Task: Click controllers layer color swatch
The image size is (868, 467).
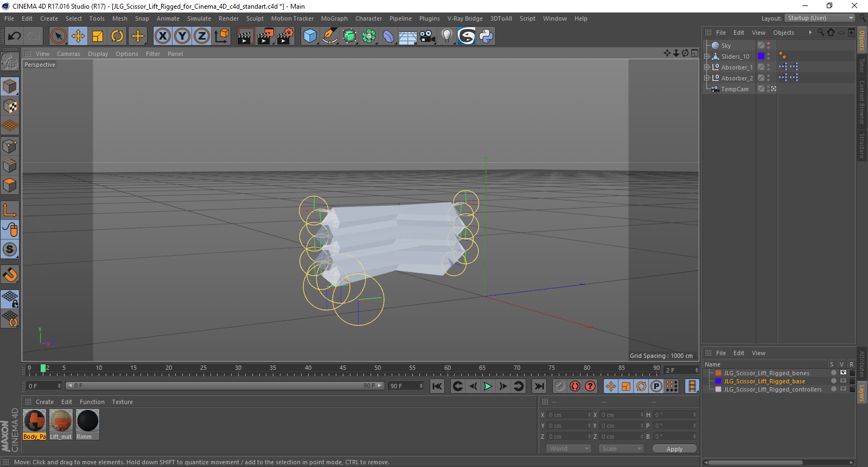Action: (718, 389)
